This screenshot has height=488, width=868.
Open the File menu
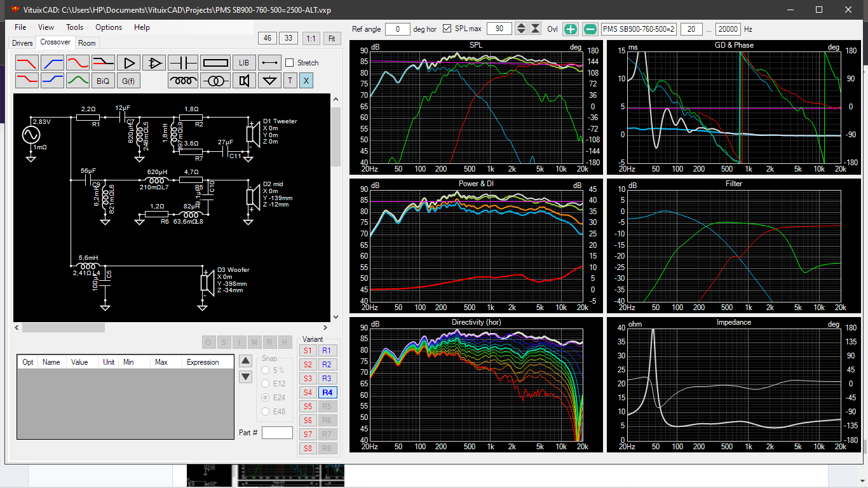pyautogui.click(x=20, y=27)
